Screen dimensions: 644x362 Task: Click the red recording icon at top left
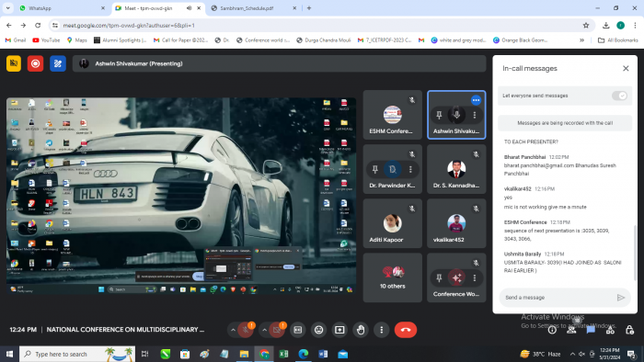pyautogui.click(x=35, y=63)
